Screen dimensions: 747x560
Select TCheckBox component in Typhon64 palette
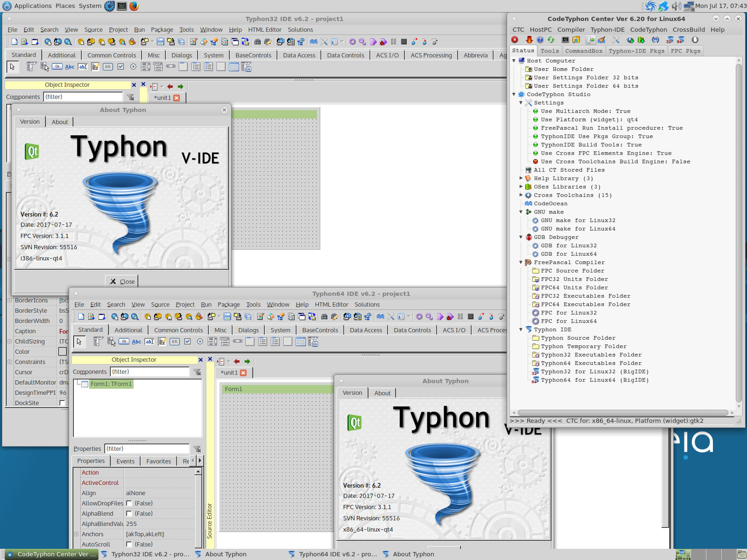tap(187, 342)
